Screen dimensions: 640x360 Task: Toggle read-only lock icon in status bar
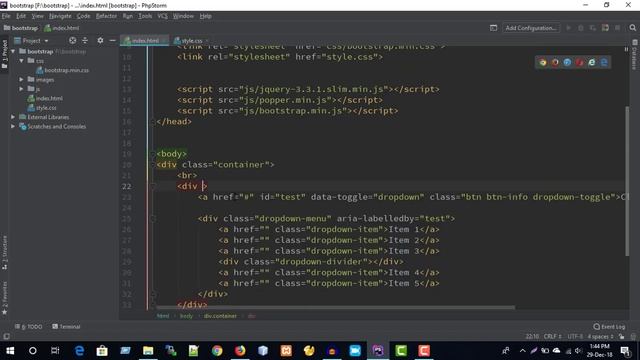coord(621,337)
